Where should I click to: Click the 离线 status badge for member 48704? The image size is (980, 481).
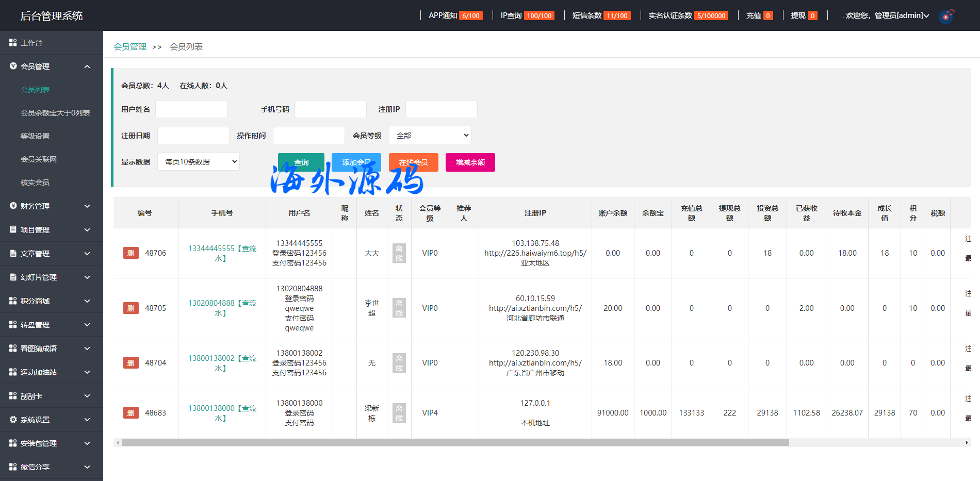point(399,363)
